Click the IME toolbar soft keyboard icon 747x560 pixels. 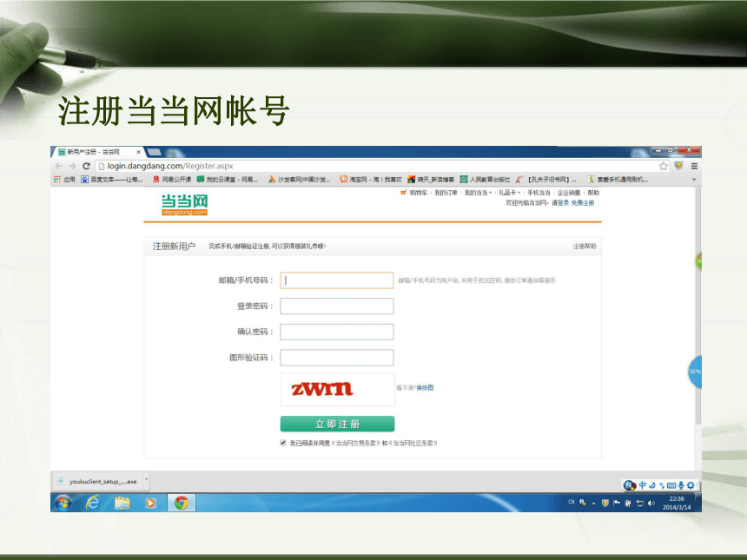coord(671,485)
